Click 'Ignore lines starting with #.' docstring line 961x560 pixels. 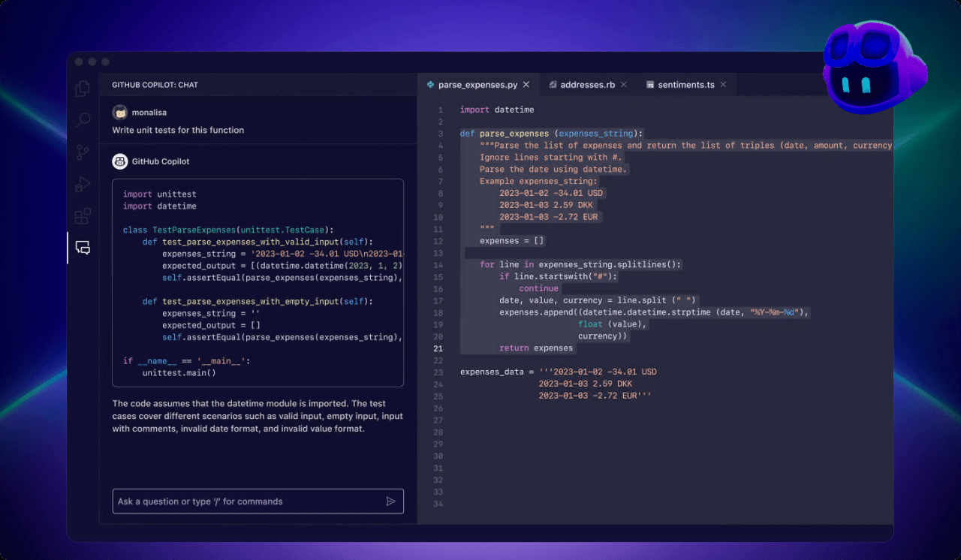[x=551, y=158]
